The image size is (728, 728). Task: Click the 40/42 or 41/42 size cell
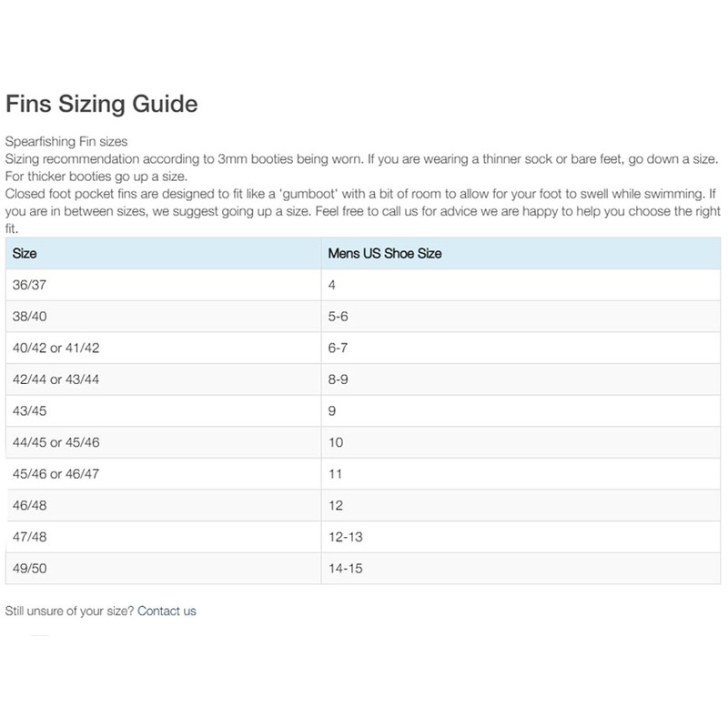(56, 349)
